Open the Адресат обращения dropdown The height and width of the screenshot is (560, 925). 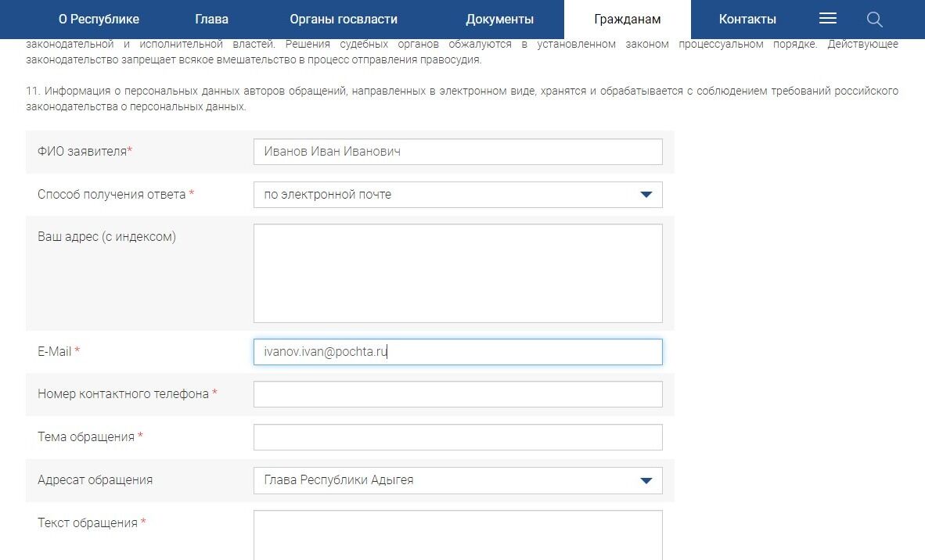click(x=458, y=480)
